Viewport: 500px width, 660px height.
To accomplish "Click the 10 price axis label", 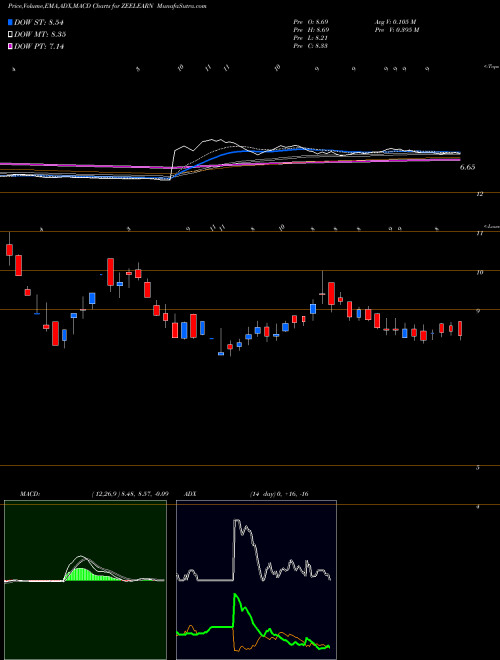I will click(479, 272).
